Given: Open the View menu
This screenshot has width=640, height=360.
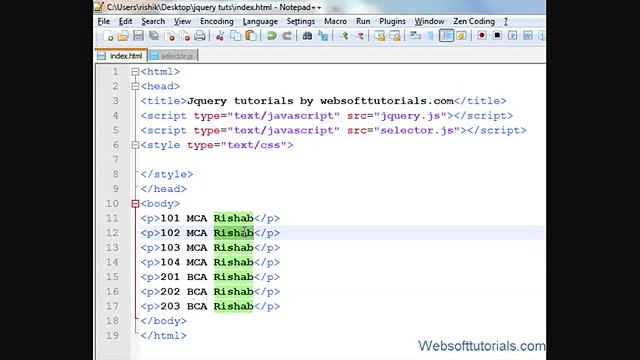Looking at the screenshot, I should coord(182,21).
